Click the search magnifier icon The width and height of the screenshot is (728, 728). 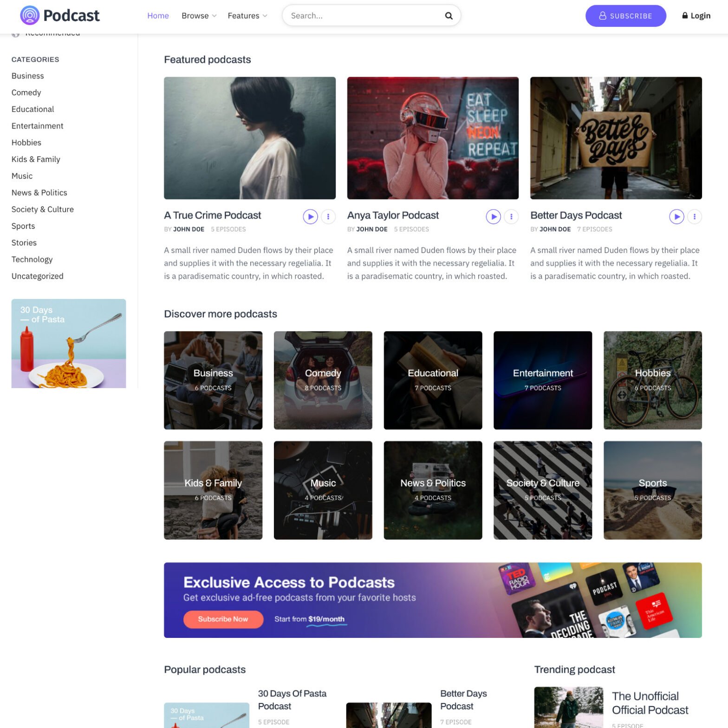448,16
